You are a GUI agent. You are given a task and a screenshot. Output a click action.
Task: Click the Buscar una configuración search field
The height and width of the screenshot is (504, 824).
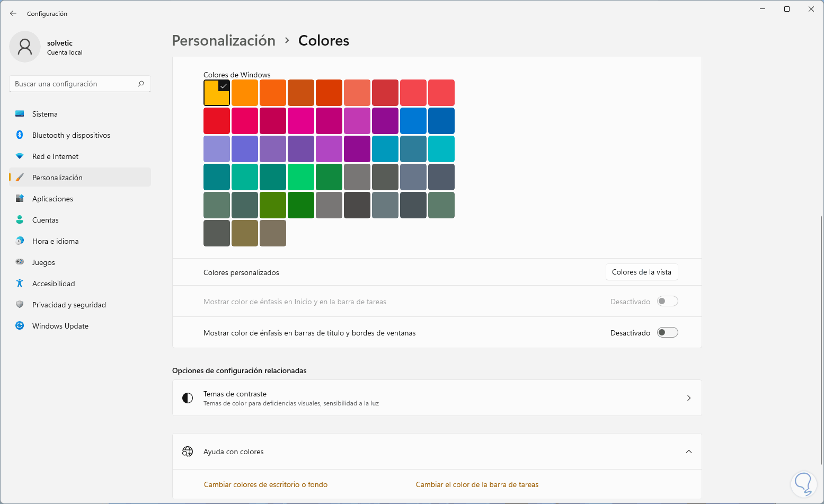[x=74, y=84]
